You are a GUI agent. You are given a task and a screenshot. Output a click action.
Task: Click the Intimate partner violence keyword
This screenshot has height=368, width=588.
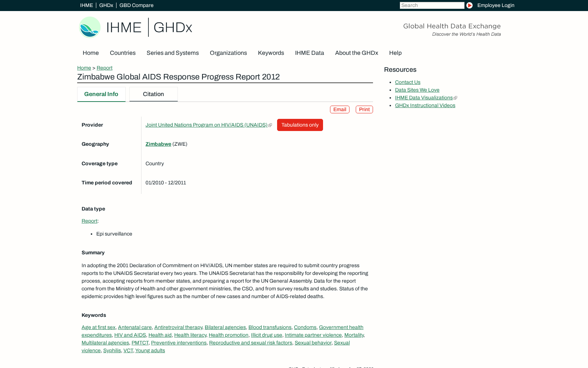point(313,335)
